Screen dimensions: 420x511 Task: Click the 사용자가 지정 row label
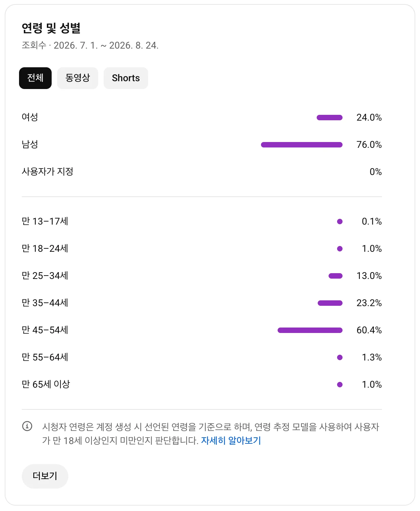tap(48, 172)
